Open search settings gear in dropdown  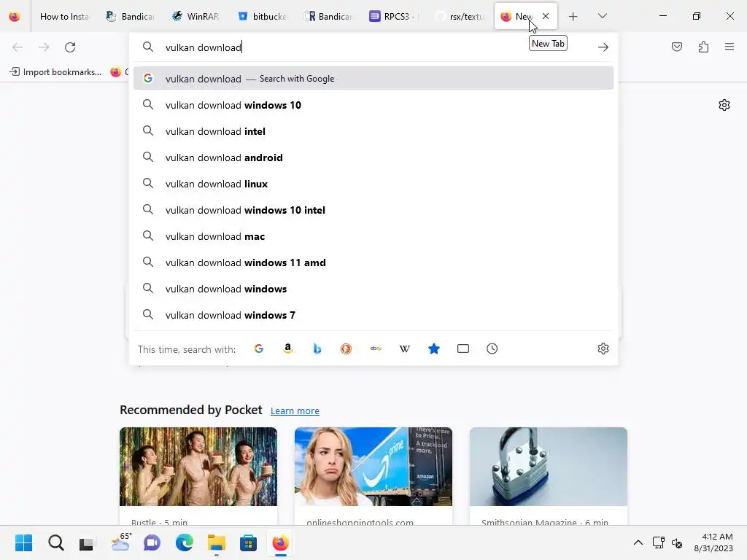[603, 349]
